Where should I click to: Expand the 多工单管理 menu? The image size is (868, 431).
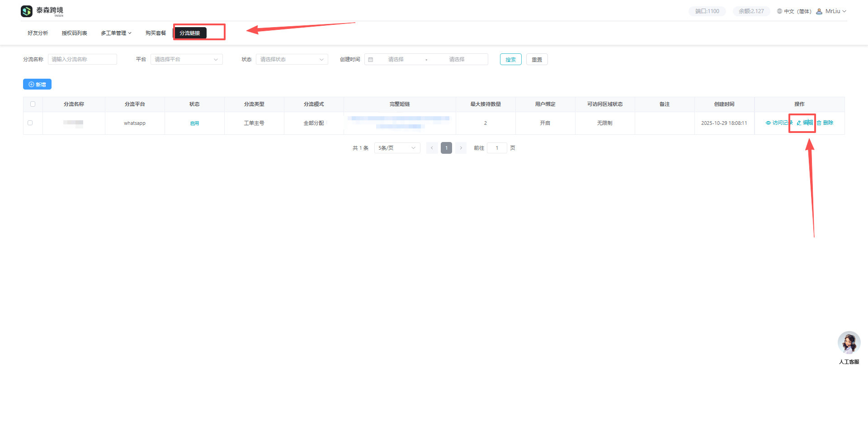(116, 33)
